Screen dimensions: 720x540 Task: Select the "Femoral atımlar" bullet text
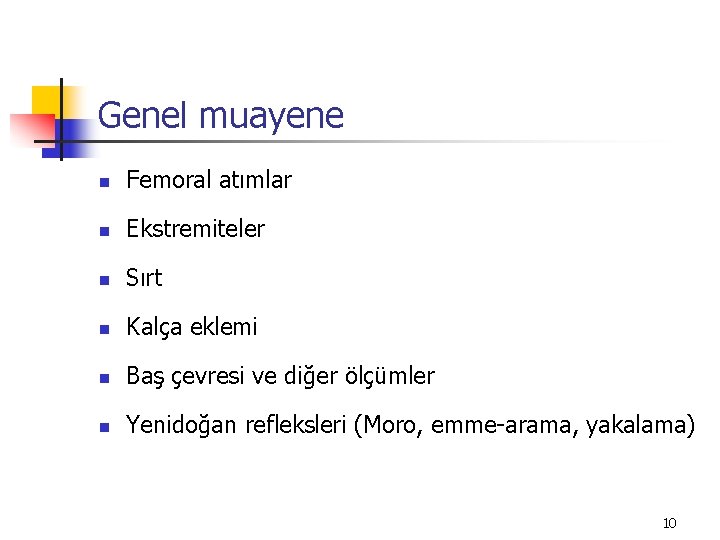pos(208,180)
